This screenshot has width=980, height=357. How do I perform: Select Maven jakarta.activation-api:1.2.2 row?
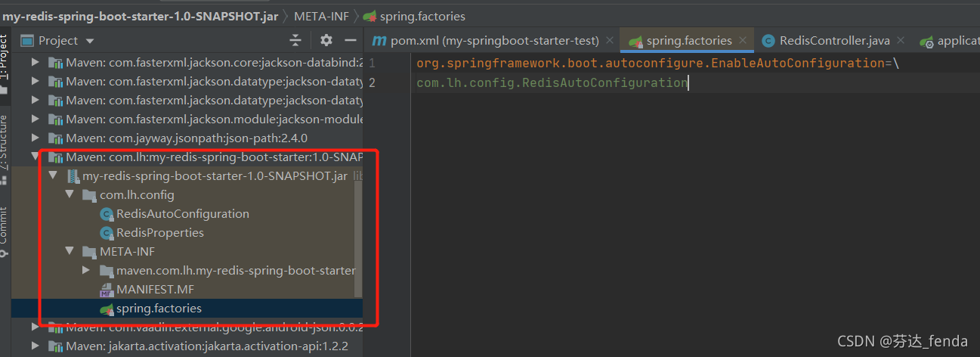tap(187, 346)
